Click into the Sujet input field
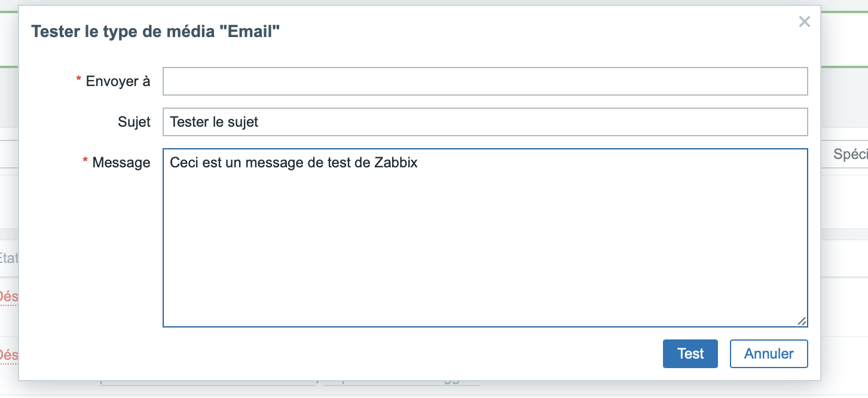This screenshot has width=868, height=398. [x=485, y=122]
